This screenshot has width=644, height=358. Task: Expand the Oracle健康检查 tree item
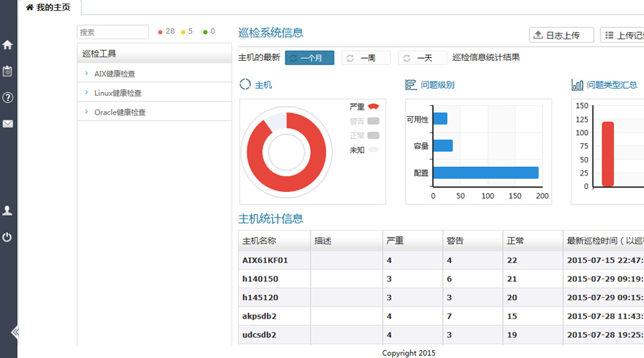pyautogui.click(x=119, y=112)
